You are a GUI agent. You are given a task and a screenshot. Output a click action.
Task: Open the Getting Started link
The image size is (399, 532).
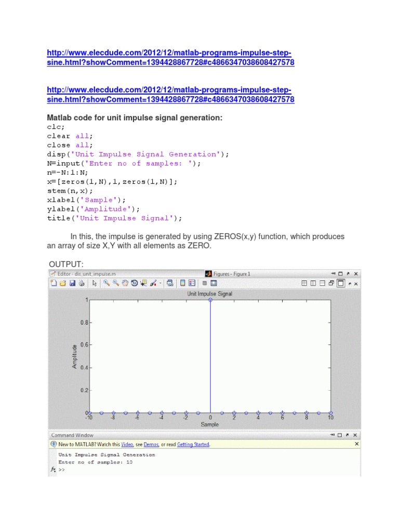[193, 444]
